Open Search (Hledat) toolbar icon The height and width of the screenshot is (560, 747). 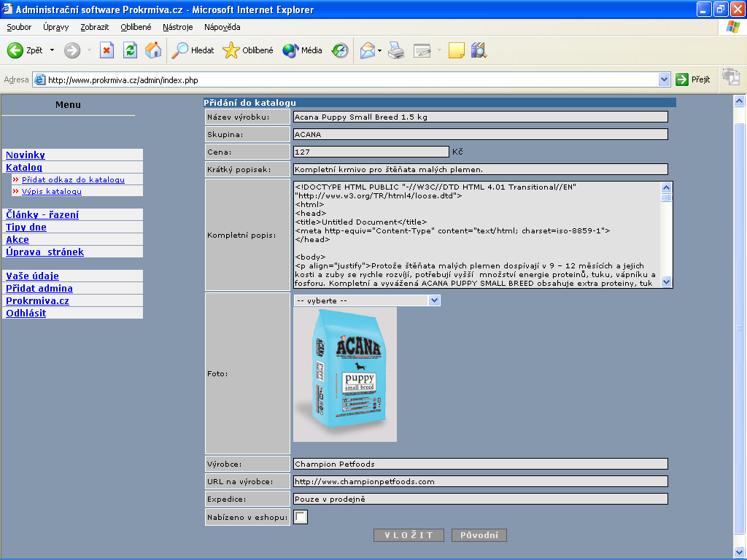click(180, 50)
